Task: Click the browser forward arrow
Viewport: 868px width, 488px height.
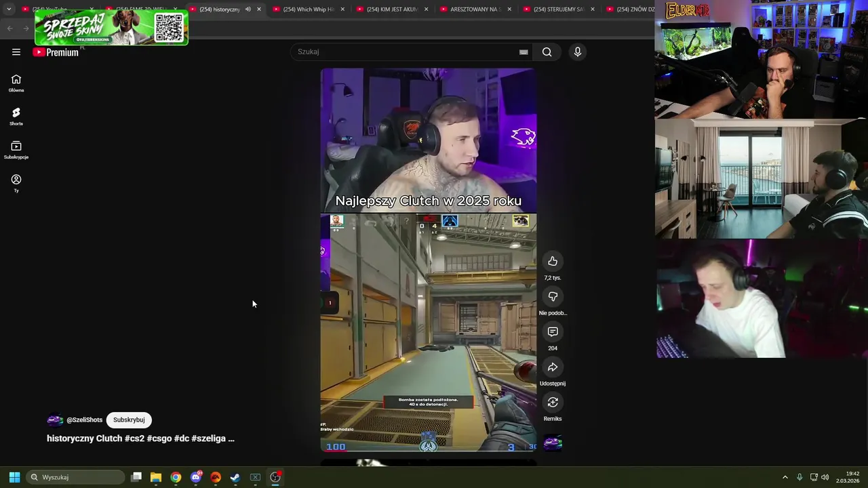Action: pos(26,28)
